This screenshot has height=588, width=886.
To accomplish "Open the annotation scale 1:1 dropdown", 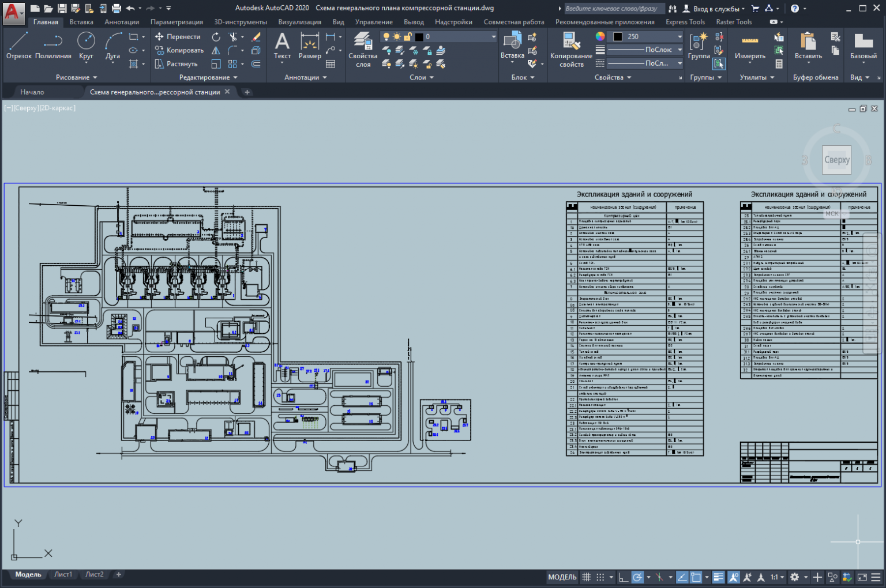I will click(x=777, y=577).
